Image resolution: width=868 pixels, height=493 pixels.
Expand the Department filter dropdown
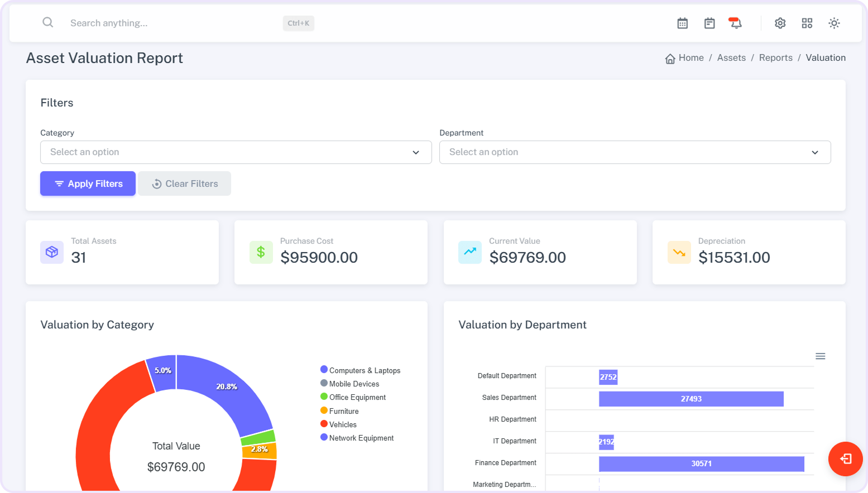pyautogui.click(x=635, y=152)
